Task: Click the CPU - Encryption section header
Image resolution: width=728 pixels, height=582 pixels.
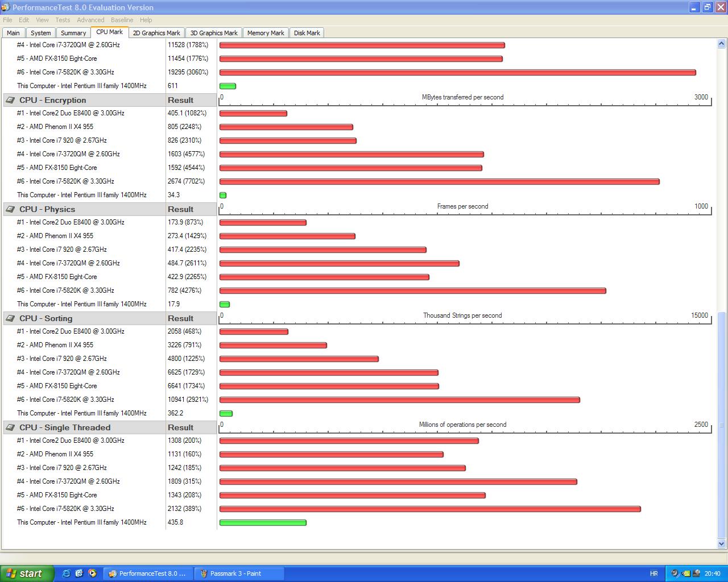Action: click(110, 100)
